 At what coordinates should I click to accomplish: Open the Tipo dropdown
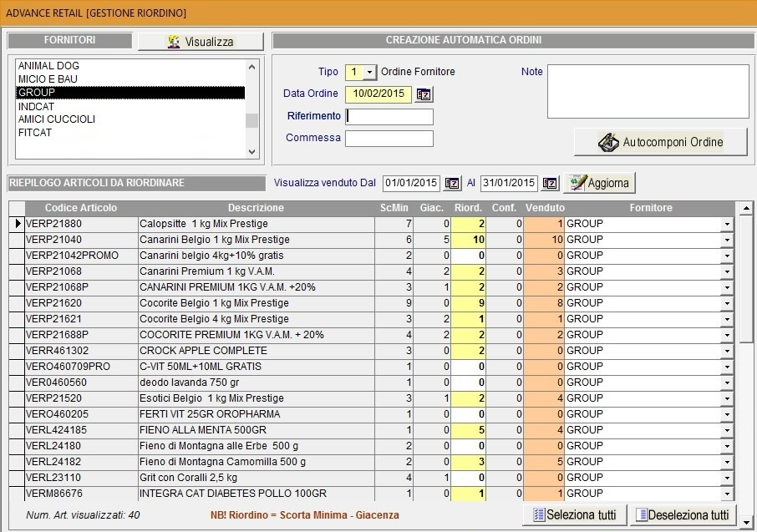[369, 73]
